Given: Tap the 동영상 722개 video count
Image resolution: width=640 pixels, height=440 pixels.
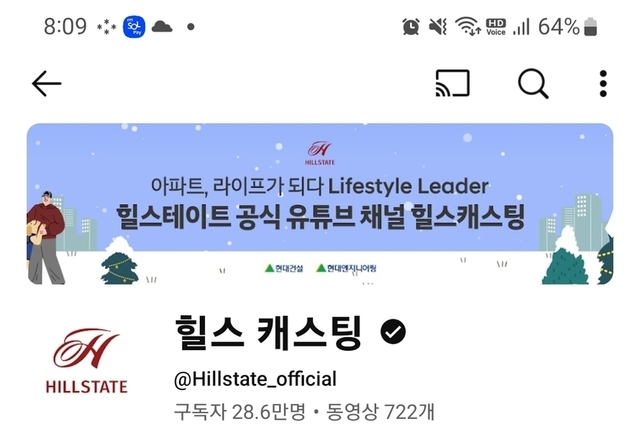Looking at the screenshot, I should (x=380, y=411).
